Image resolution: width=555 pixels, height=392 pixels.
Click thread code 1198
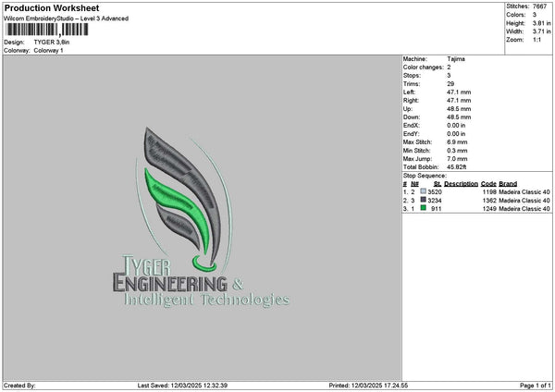489,192
